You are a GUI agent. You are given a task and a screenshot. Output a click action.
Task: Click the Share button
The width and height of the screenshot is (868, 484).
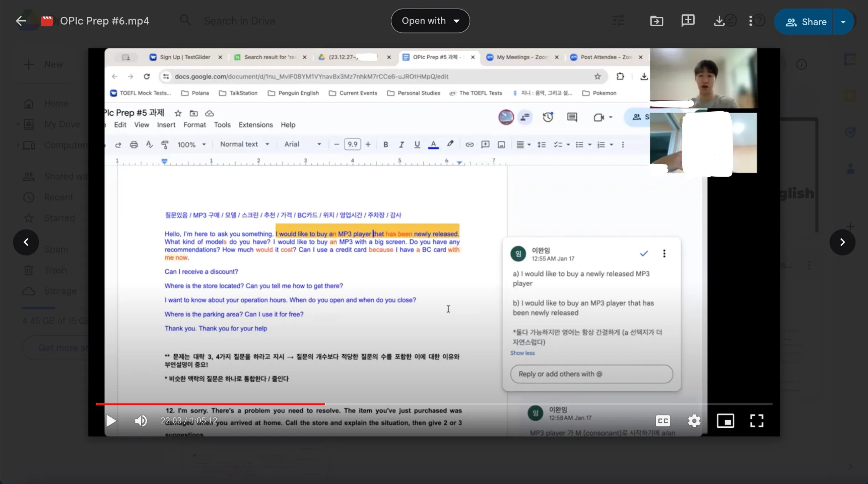click(x=806, y=22)
